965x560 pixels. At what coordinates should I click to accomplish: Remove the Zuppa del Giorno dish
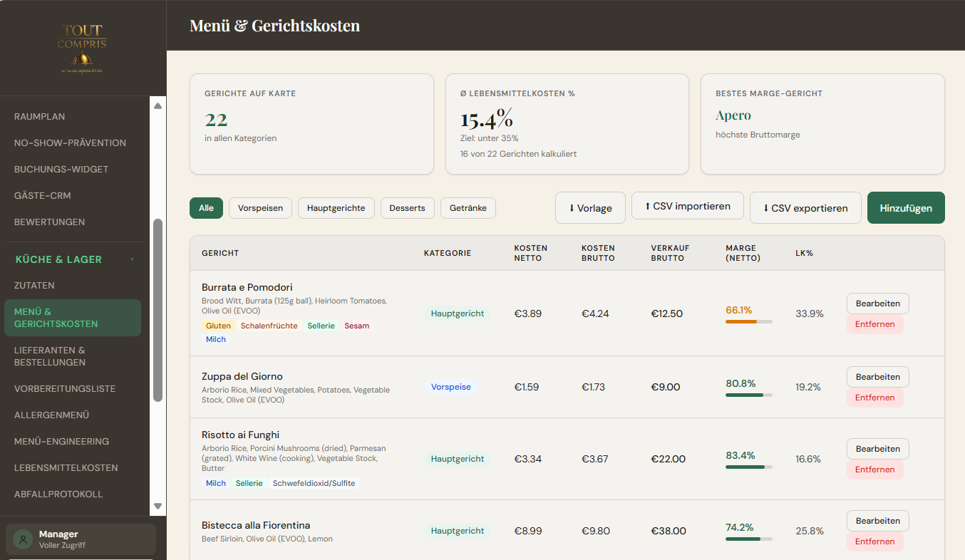point(874,398)
